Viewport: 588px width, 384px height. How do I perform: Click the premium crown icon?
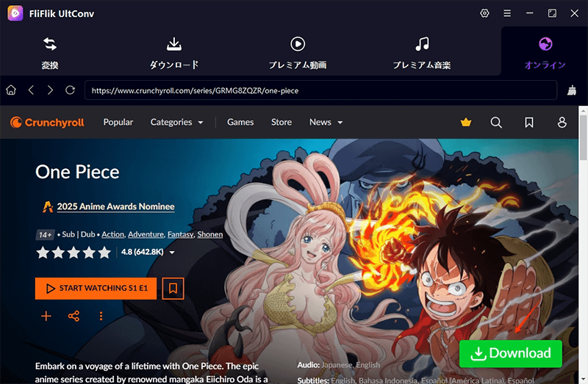(466, 122)
